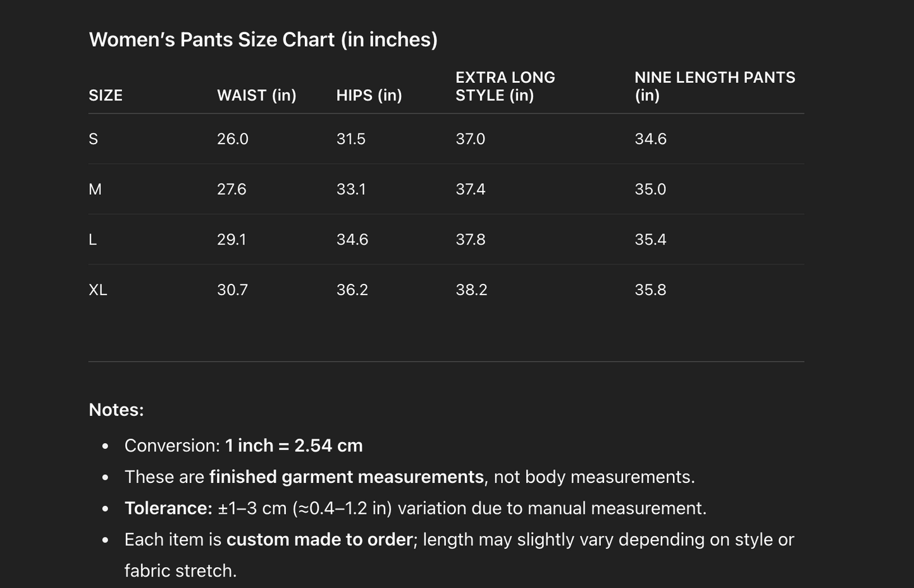
Task: Click the NINE LENGTH PANTS column header
Action: 714,87
